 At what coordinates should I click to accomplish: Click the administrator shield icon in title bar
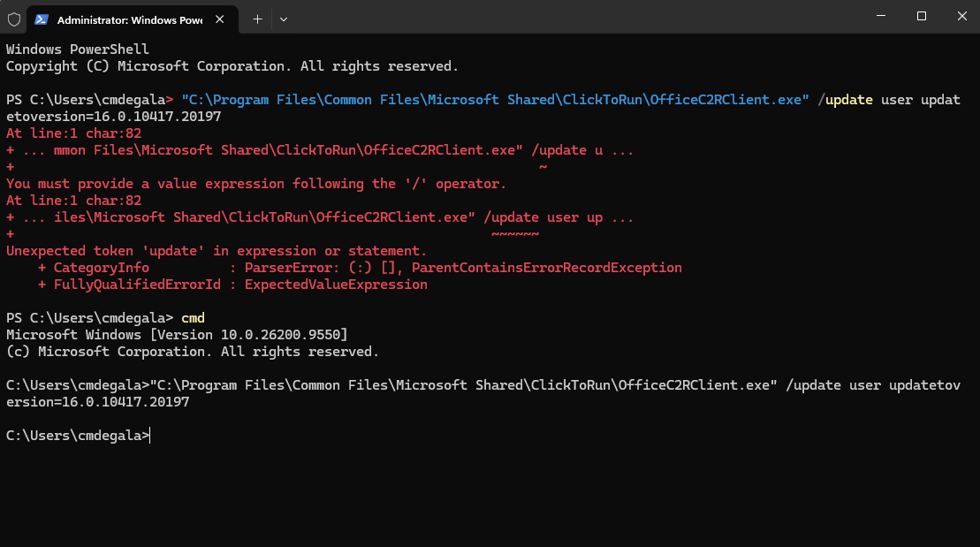click(x=14, y=19)
